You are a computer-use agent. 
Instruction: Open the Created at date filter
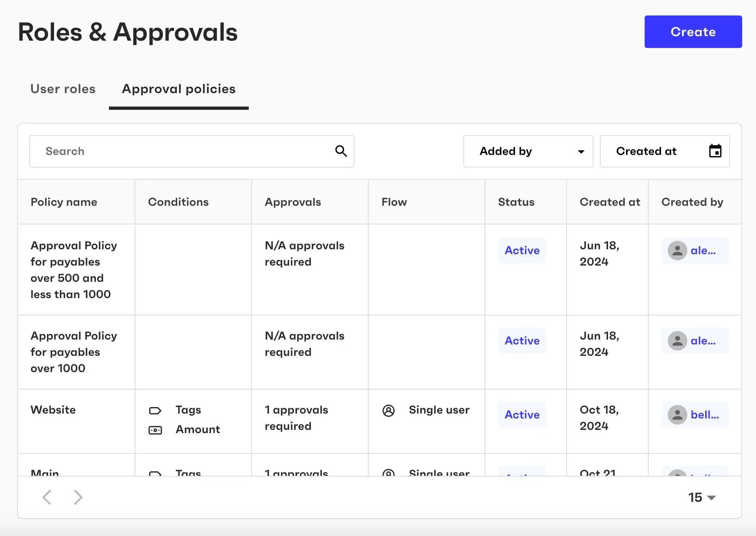[x=665, y=151]
